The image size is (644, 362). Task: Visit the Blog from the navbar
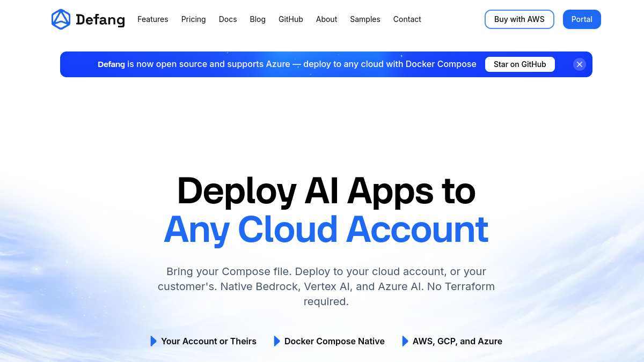(x=258, y=19)
